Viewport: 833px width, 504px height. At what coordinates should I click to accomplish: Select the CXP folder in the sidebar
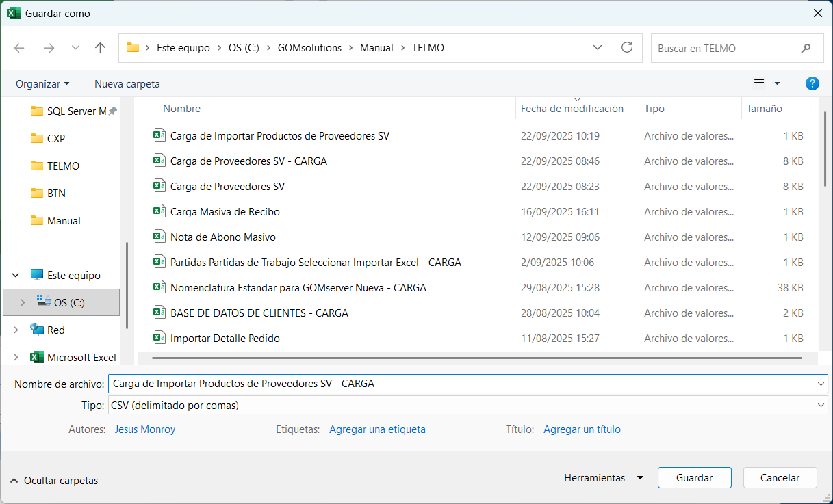coord(54,138)
